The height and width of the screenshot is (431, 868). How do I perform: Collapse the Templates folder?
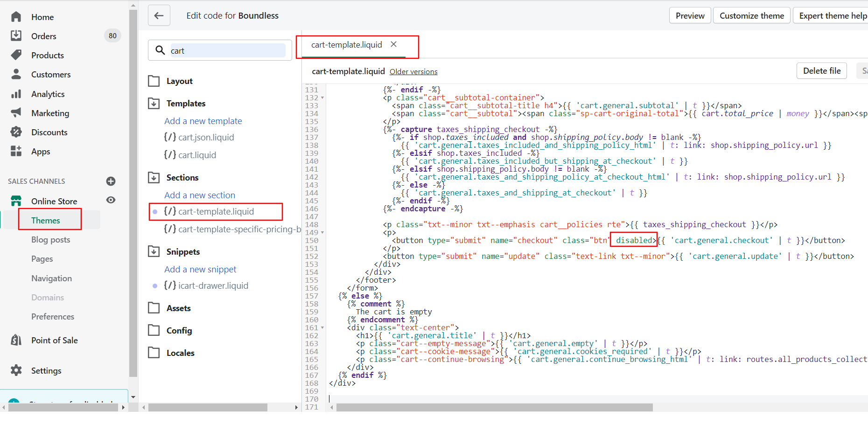154,103
